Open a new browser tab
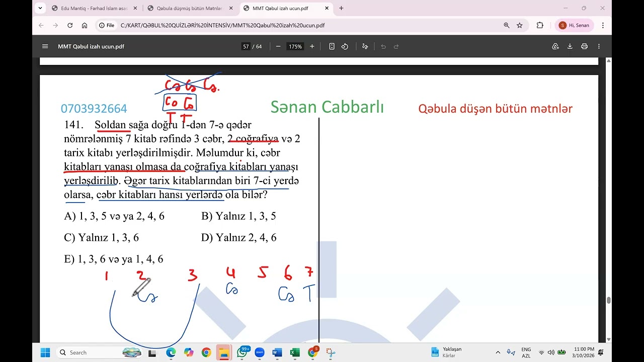Screen dimensions: 644x362 pos(341,9)
